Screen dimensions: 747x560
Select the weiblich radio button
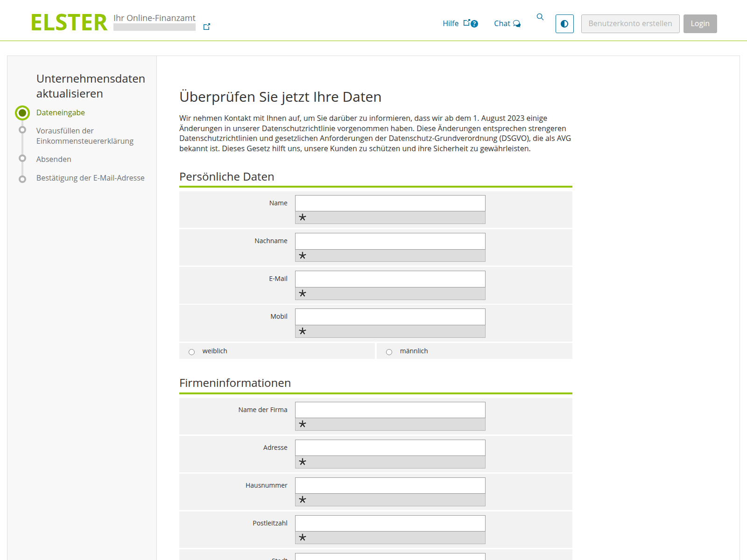192,352
